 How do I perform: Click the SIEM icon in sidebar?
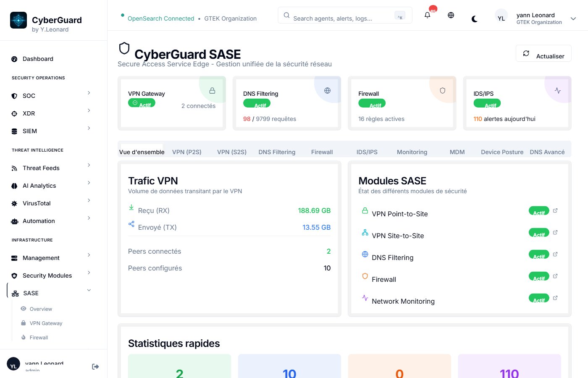pyautogui.click(x=14, y=131)
